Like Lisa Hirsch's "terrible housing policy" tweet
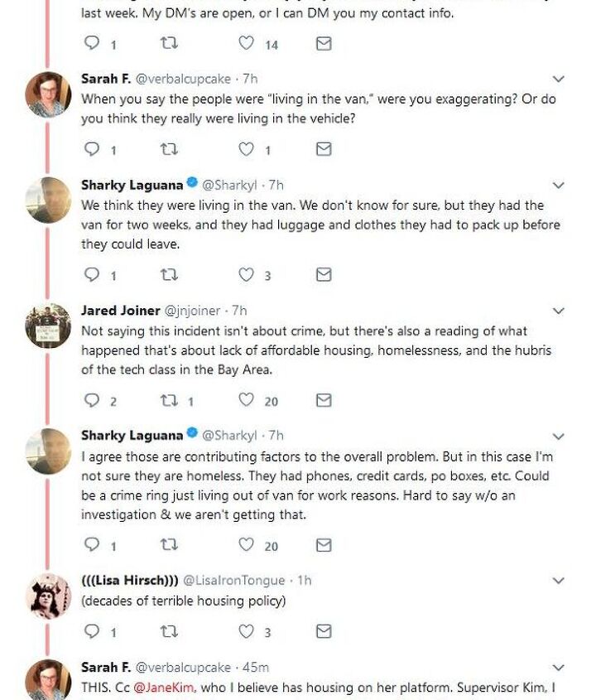This screenshot has width=596, height=700. point(247,631)
